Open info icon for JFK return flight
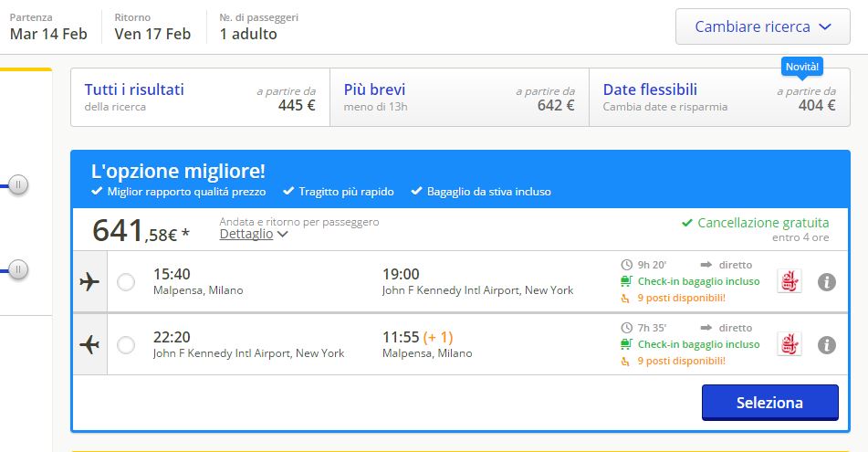This screenshot has height=452, width=868. [x=827, y=344]
